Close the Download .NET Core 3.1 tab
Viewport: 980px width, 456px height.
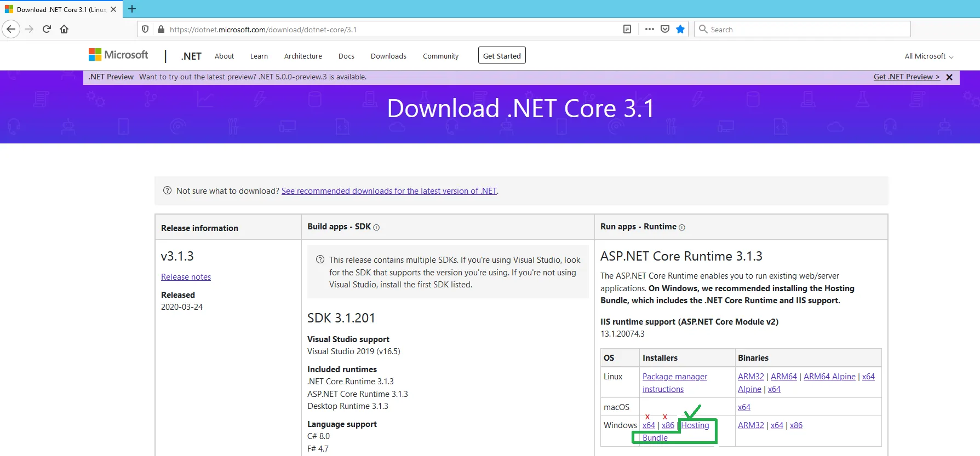tap(113, 9)
